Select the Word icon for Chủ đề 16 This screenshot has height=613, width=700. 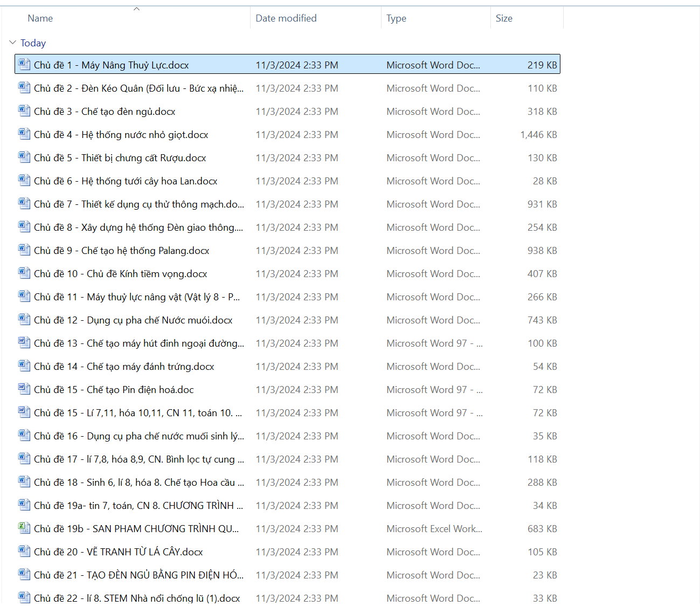click(24, 436)
